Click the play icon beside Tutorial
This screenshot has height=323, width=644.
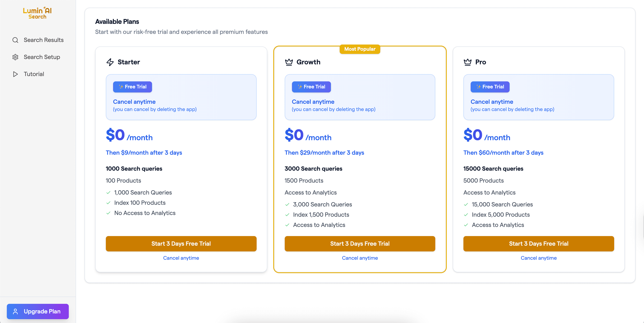[x=15, y=74]
